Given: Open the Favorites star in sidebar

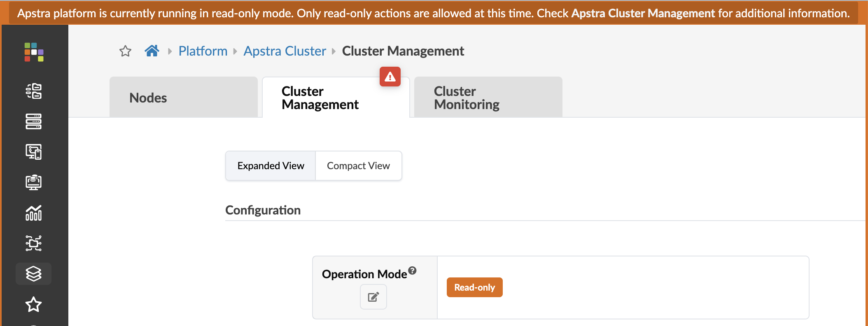Looking at the screenshot, I should pyautogui.click(x=34, y=305).
